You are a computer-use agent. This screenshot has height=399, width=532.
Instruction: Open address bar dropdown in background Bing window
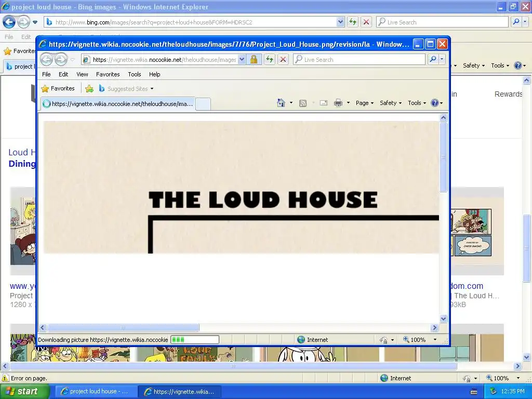point(340,22)
